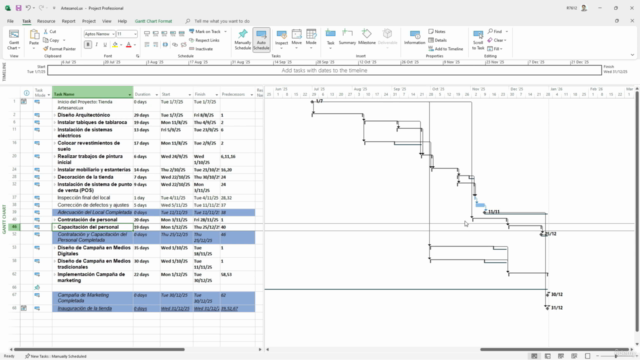Click the Add tasks with dates timeline box
This screenshot has height=360, width=640.
[324, 71]
